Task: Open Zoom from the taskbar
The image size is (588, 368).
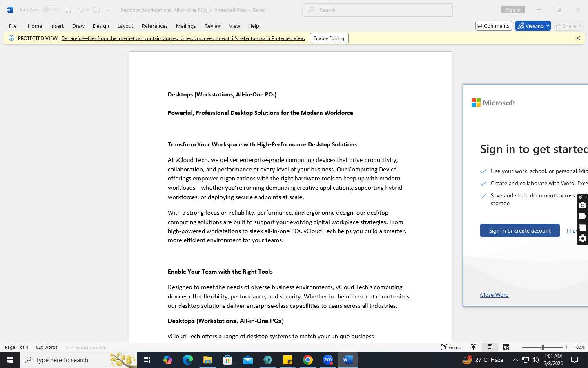Action: 328,360
